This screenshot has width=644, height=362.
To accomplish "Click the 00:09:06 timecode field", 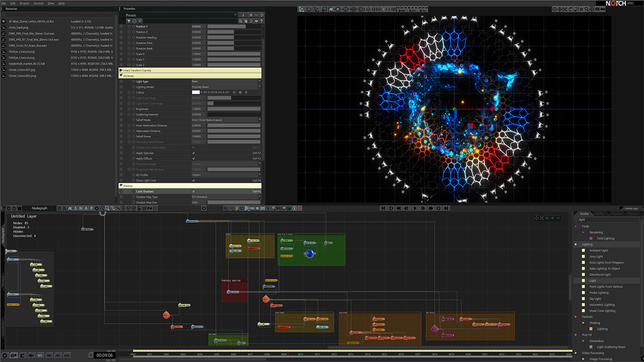I will pyautogui.click(x=105, y=355).
